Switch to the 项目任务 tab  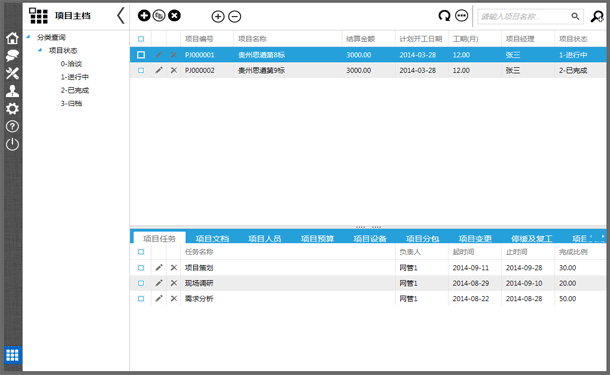click(x=159, y=238)
